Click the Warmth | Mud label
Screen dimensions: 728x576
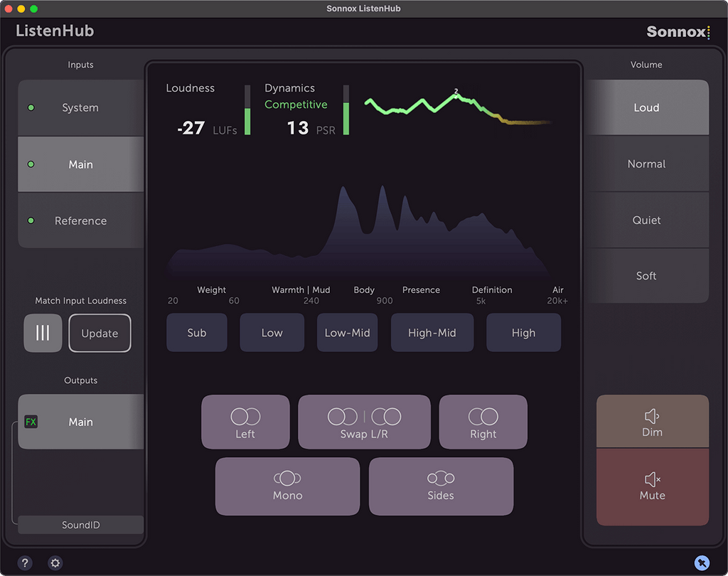point(301,290)
